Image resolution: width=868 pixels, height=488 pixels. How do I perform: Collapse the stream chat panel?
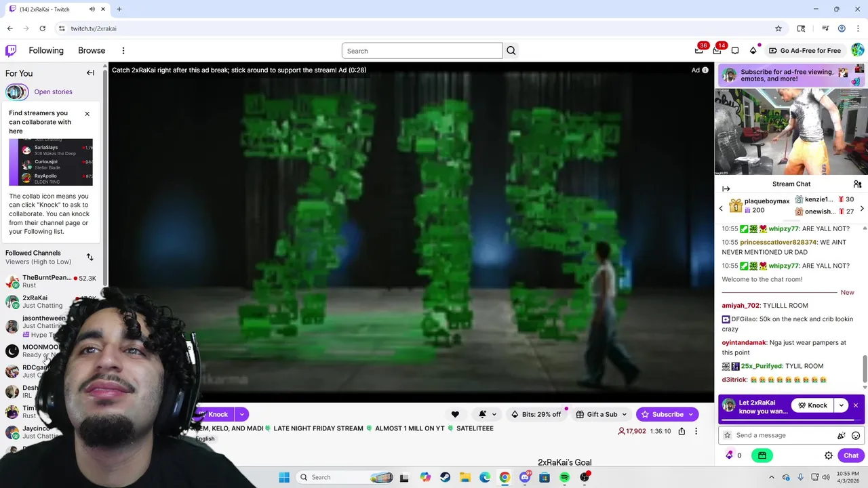[x=726, y=188]
